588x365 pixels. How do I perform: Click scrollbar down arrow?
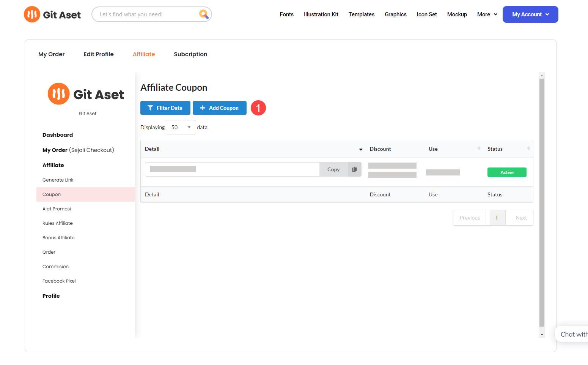click(542, 335)
